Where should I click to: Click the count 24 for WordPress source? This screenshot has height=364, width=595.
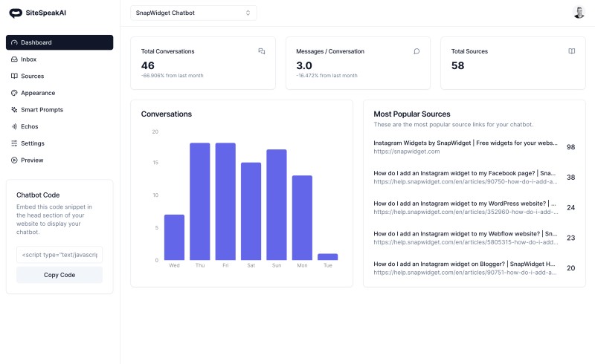click(570, 208)
